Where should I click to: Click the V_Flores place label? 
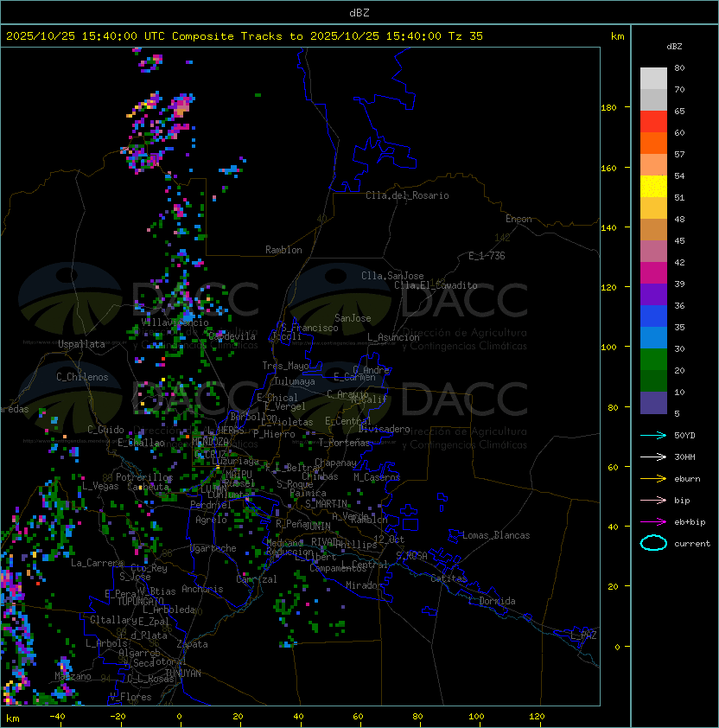pos(130,697)
